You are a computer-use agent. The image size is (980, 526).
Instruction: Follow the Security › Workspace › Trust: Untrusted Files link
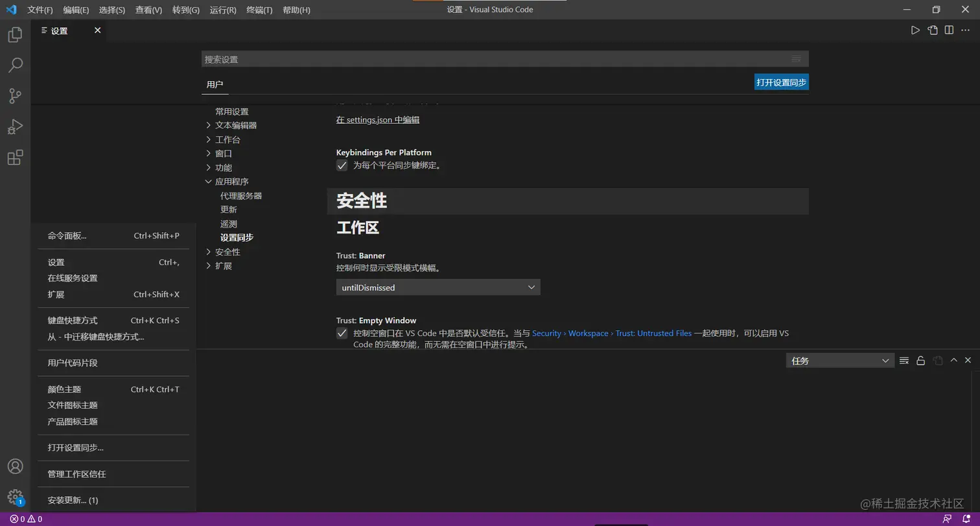pyautogui.click(x=612, y=333)
